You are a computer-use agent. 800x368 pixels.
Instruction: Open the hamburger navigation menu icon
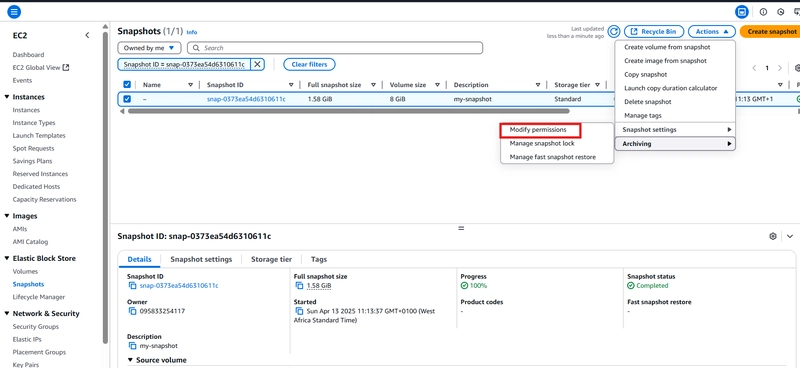coord(14,11)
